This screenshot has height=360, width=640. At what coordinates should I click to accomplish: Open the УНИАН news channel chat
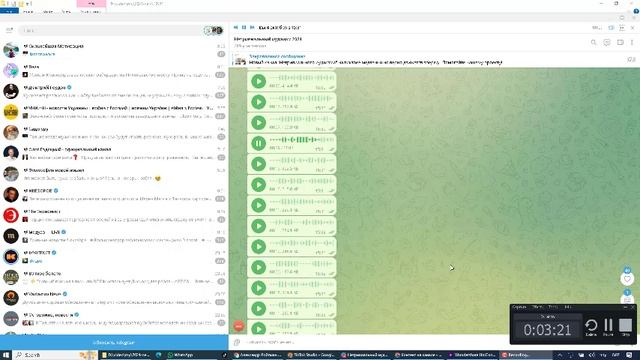[114, 112]
